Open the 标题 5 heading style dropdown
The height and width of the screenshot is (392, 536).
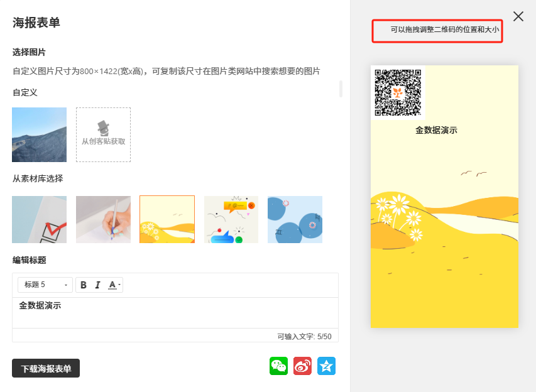point(45,285)
